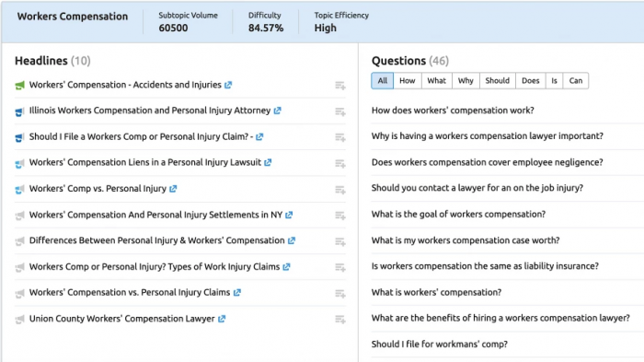The image size is (644, 362).
Task: Select question 'What is my workers compensation case worth?'
Action: [x=466, y=240]
